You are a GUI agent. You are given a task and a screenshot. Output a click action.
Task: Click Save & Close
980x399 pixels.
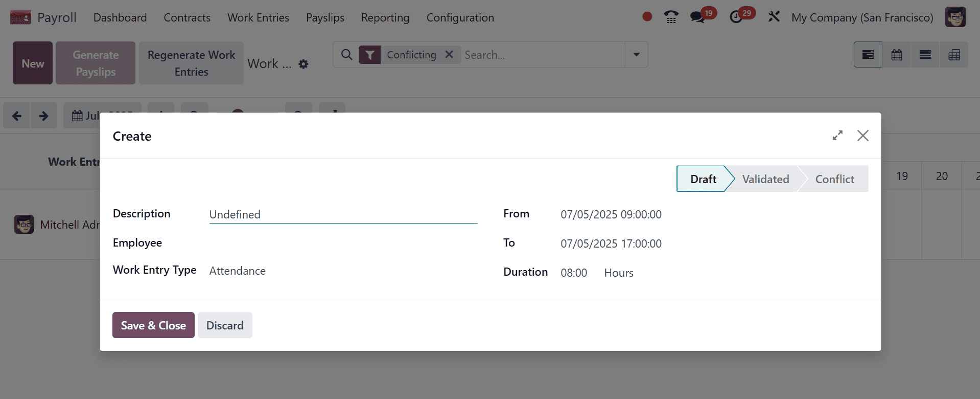pyautogui.click(x=153, y=325)
